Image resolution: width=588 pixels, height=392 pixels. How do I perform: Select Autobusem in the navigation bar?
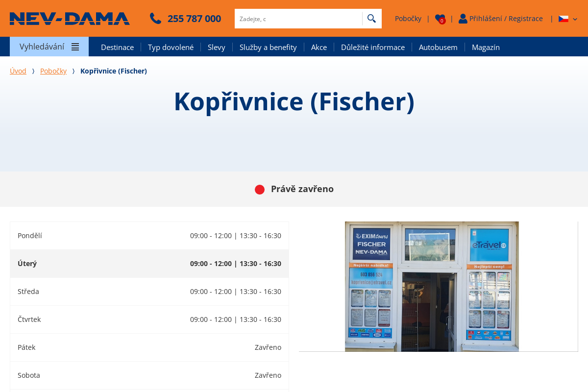(x=438, y=47)
